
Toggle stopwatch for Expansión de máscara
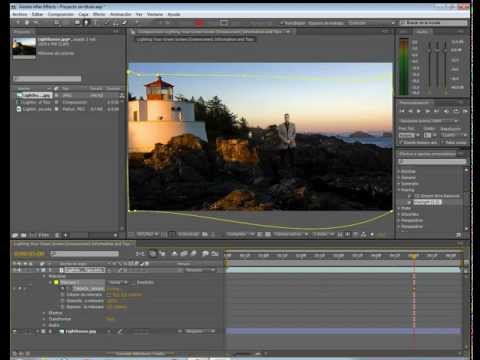click(x=62, y=307)
